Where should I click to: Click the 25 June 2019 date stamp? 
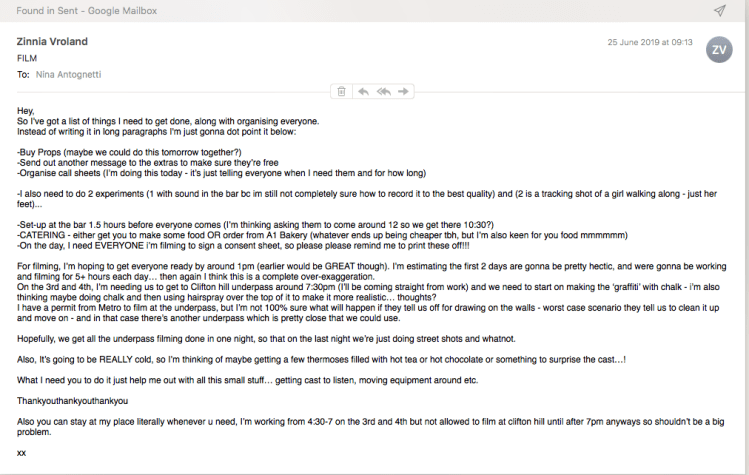coord(651,43)
